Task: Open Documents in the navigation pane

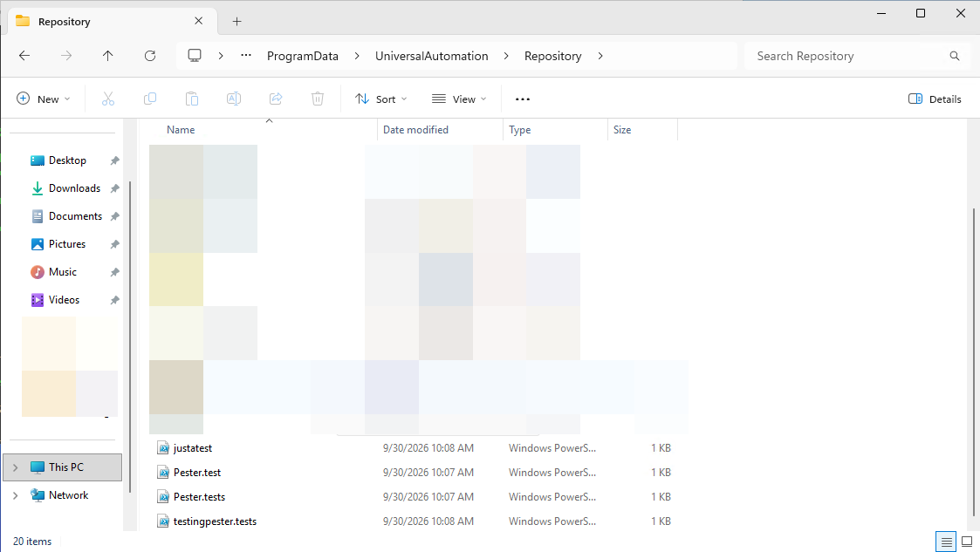Action: click(x=75, y=216)
